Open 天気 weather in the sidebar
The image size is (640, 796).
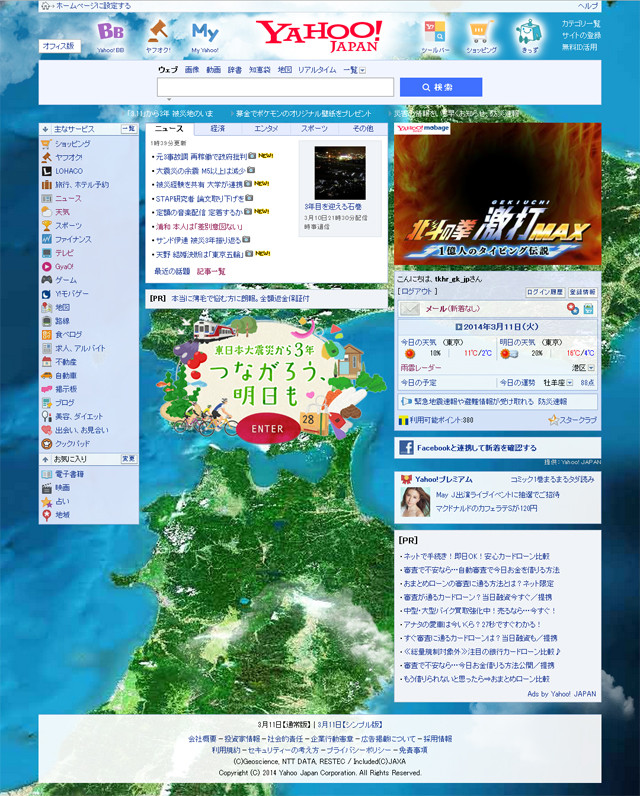click(x=62, y=212)
